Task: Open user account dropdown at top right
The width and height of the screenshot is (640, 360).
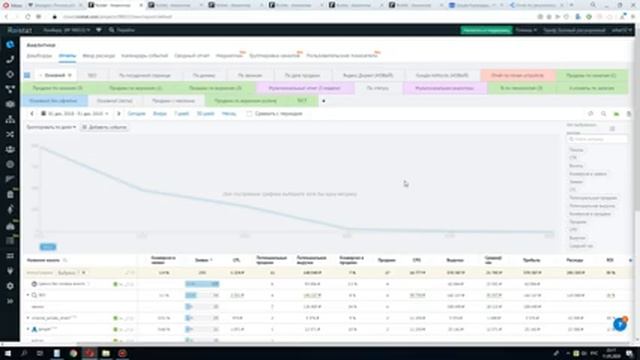Action: (622, 30)
